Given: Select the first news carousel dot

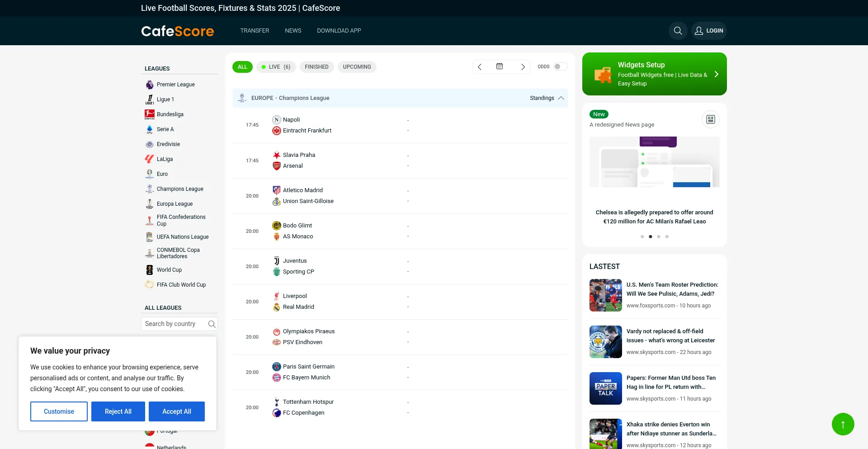Looking at the screenshot, I should (x=642, y=236).
